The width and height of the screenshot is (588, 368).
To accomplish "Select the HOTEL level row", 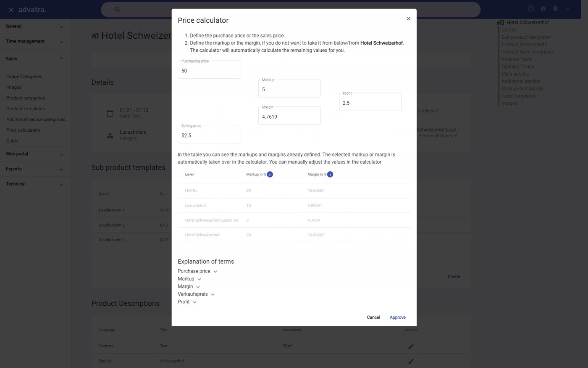I will tap(294, 191).
